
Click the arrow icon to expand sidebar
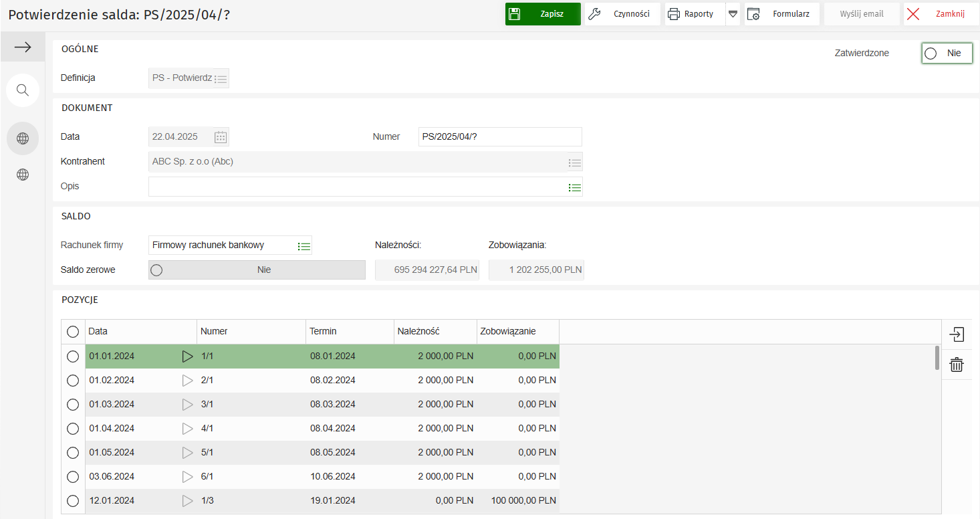23,47
